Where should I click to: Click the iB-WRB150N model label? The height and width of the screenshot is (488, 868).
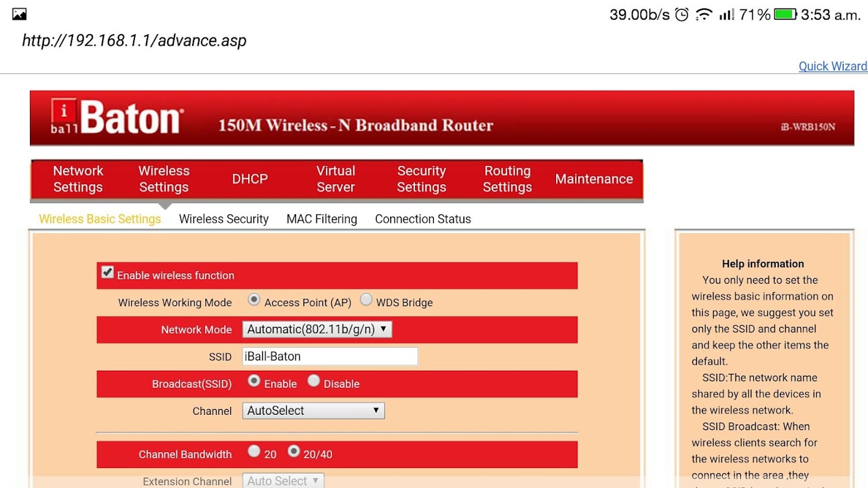808,127
